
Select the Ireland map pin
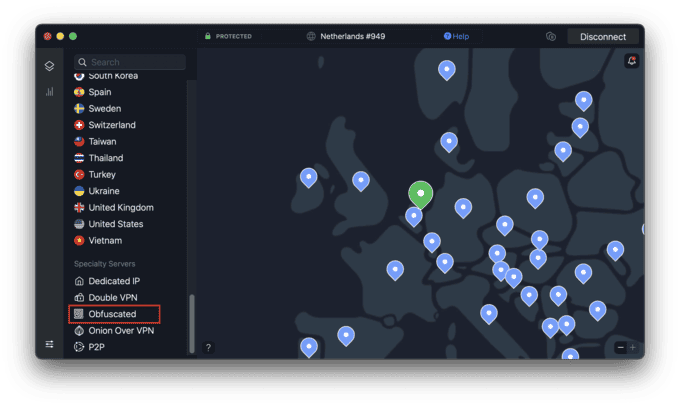coord(309,178)
